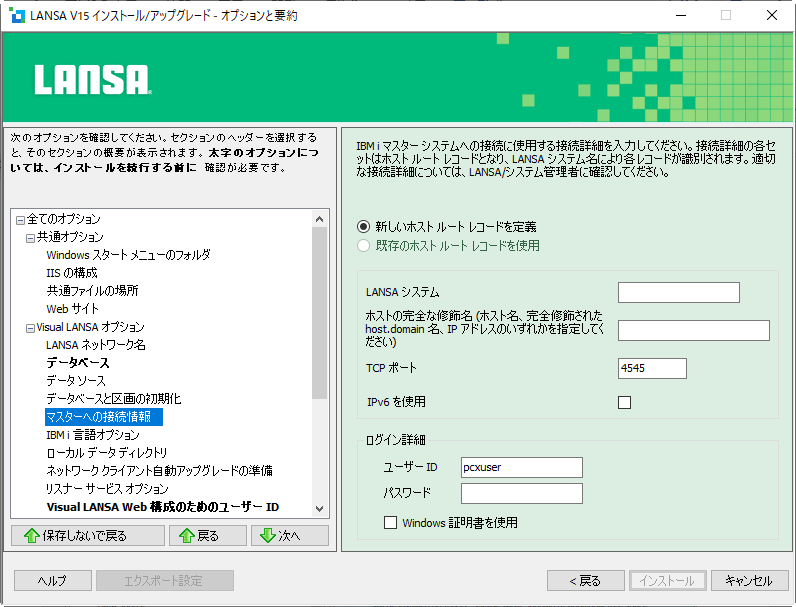This screenshot has width=796, height=607.
Task: Collapse the 全てのオプション tree node
Action: coord(20,220)
